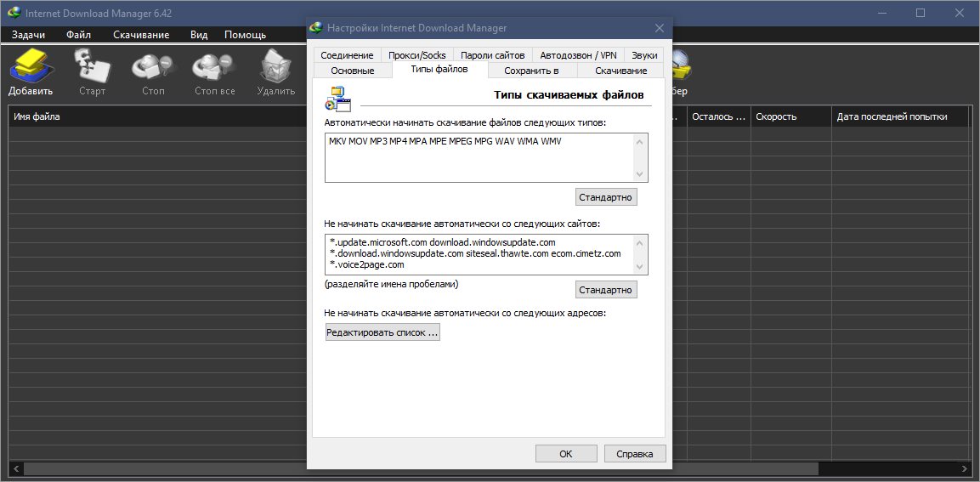The width and height of the screenshot is (980, 482).
Task: Click the Добавить toolbar icon
Action: (31, 65)
